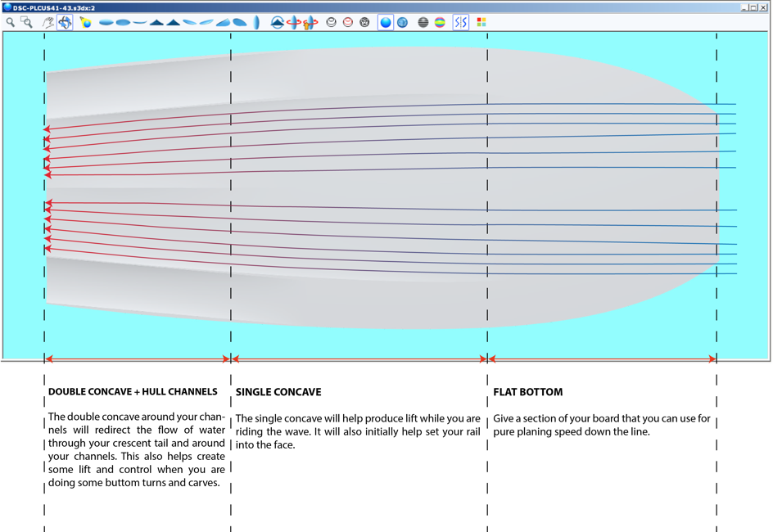Activate the hand pan tool
Screen dimensions: 773x532
48,22
